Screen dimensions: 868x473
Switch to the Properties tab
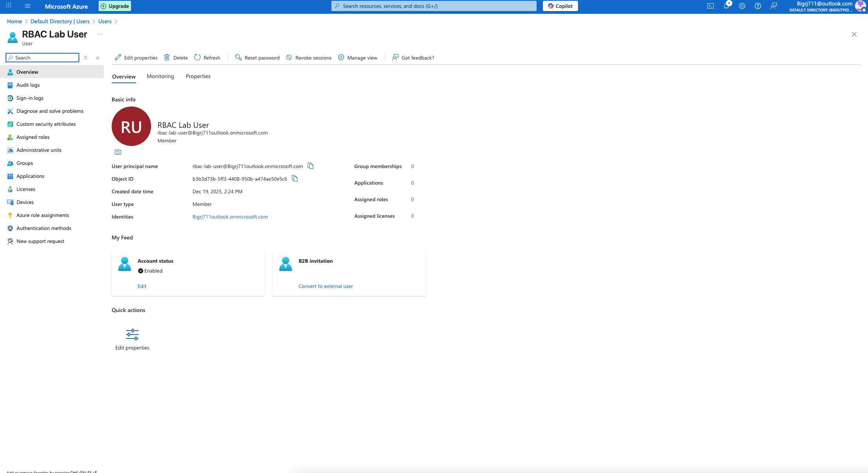(198, 76)
